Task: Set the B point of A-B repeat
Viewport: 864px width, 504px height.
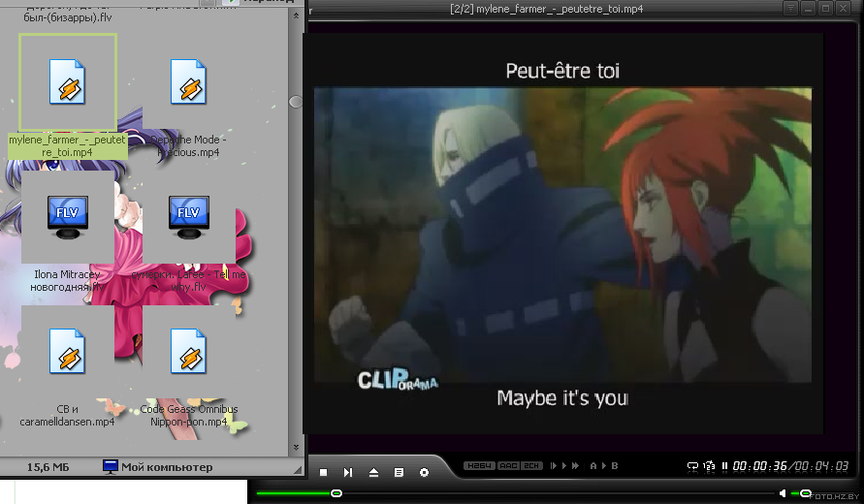Action: coord(615,466)
